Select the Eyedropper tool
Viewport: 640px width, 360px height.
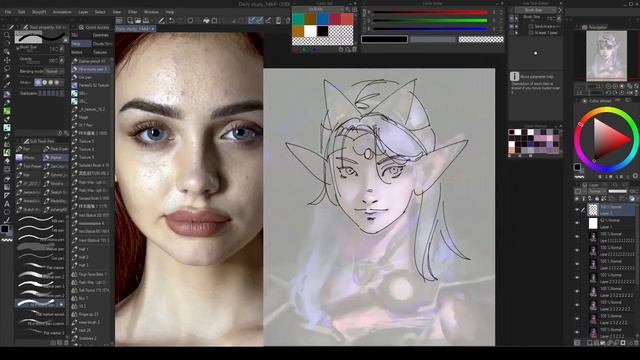tap(7, 85)
